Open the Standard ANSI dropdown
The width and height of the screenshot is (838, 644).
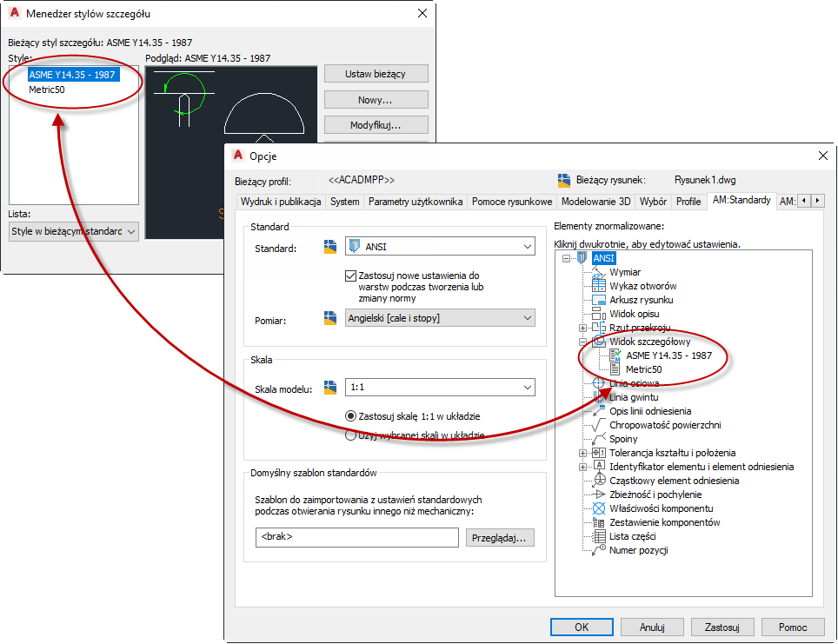click(440, 246)
